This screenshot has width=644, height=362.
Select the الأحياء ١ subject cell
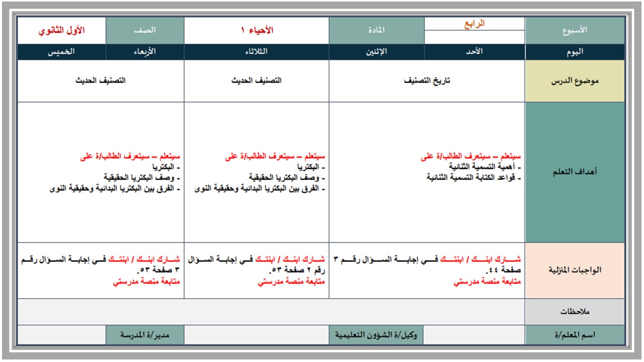(x=257, y=31)
